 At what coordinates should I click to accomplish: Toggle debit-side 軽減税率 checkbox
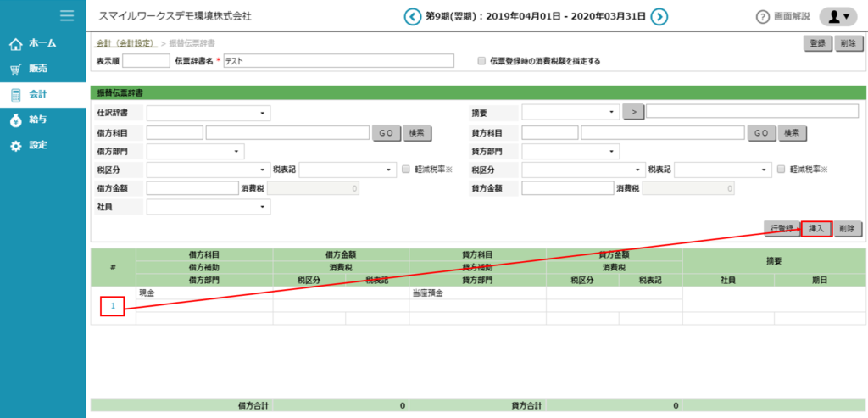tap(406, 170)
